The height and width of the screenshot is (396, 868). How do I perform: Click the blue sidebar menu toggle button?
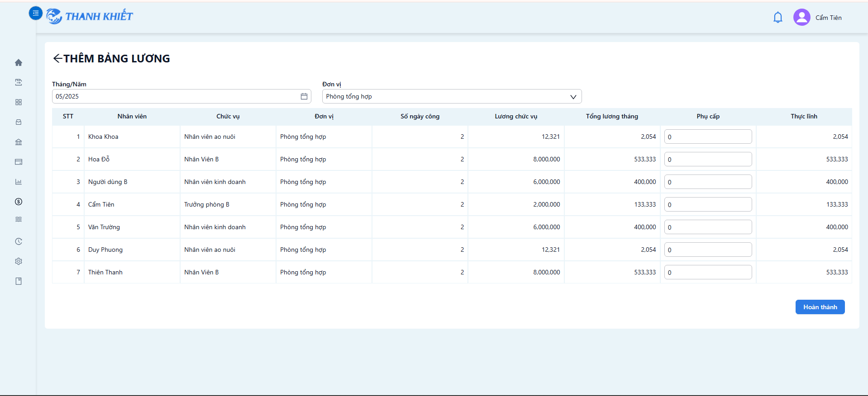pos(36,14)
